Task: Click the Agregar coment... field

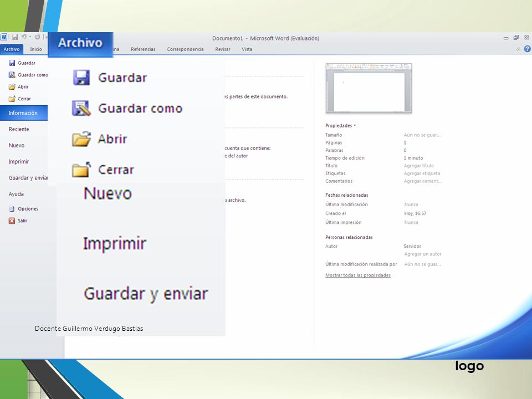Action: [x=423, y=181]
